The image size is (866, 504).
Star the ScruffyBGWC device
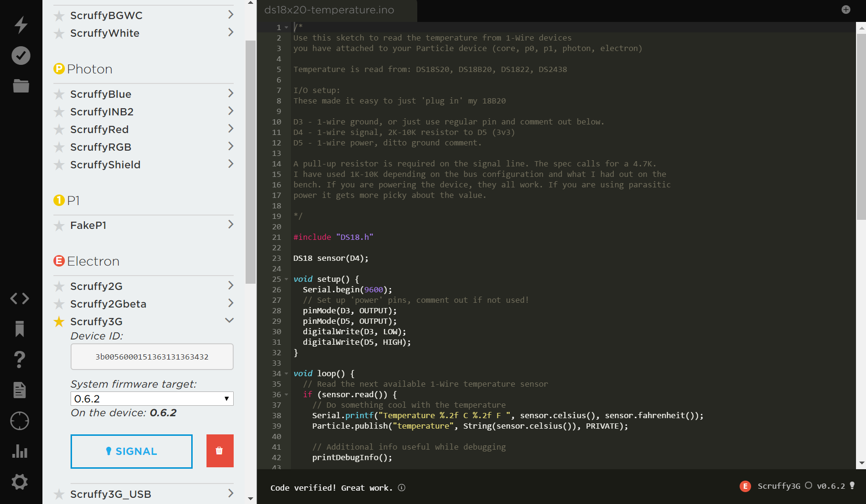59,16
